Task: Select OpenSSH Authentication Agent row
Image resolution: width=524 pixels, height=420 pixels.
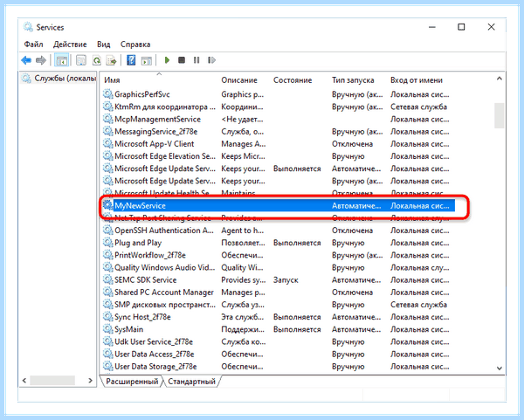Action: pyautogui.click(x=278, y=231)
